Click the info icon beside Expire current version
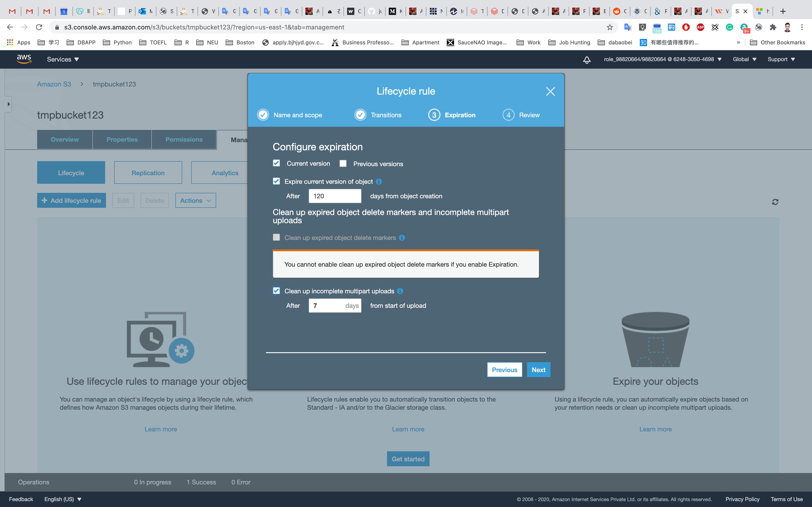 coord(379,181)
